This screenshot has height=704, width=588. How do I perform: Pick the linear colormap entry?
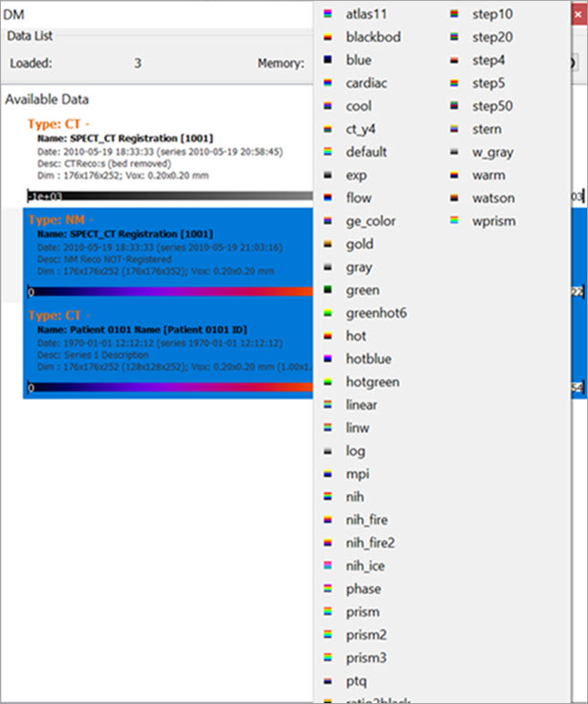[362, 405]
